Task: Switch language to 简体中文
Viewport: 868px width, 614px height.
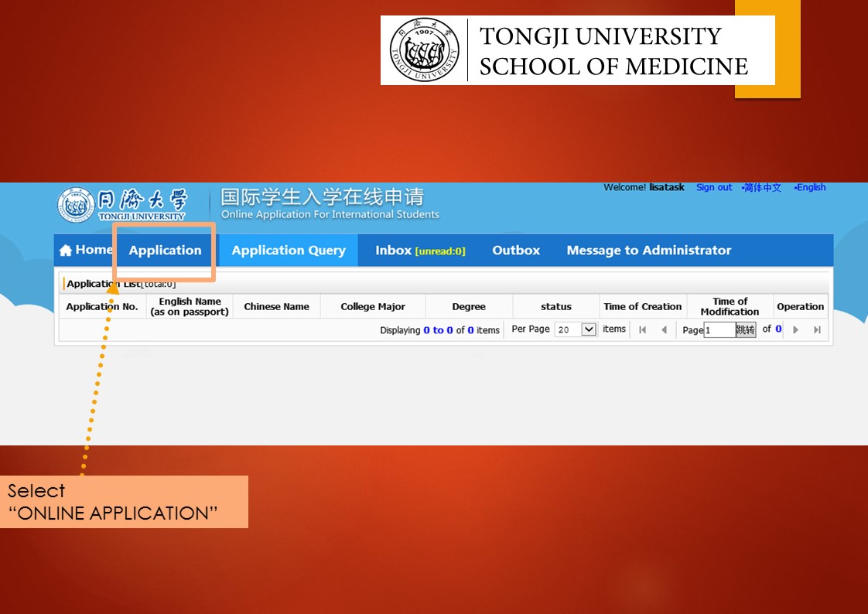Action: tap(762, 187)
